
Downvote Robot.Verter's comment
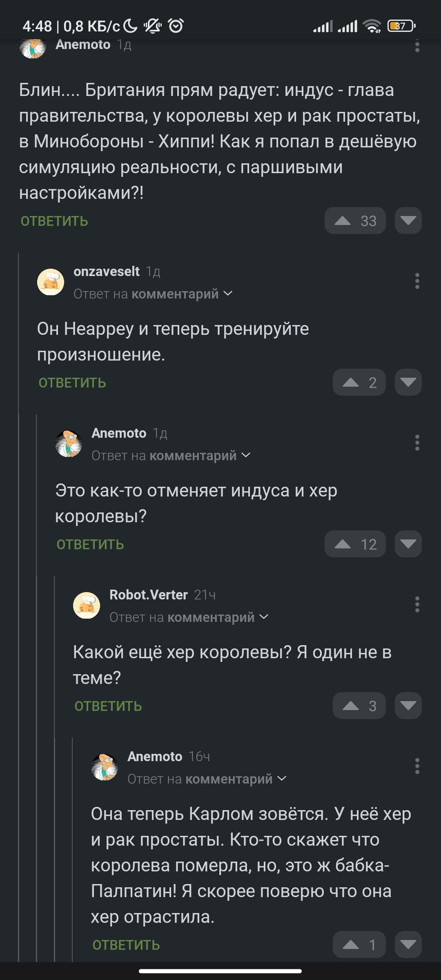[408, 706]
